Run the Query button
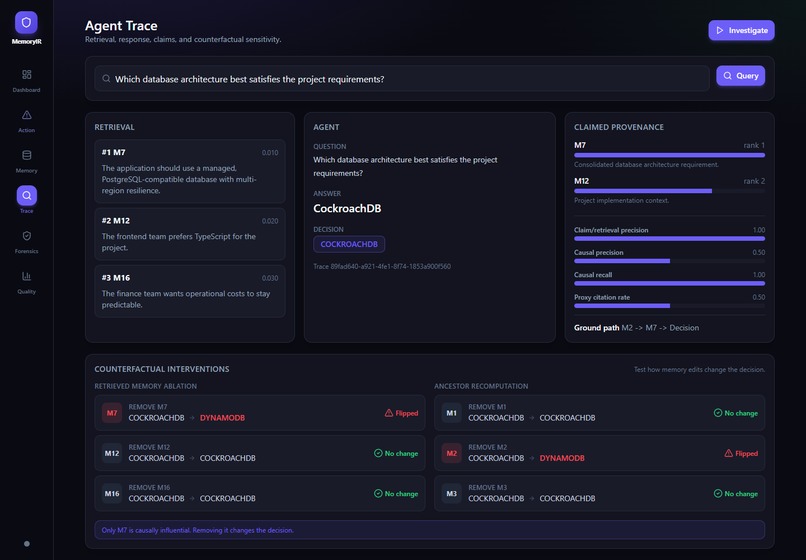Viewport: 806px width, 560px height. click(741, 76)
